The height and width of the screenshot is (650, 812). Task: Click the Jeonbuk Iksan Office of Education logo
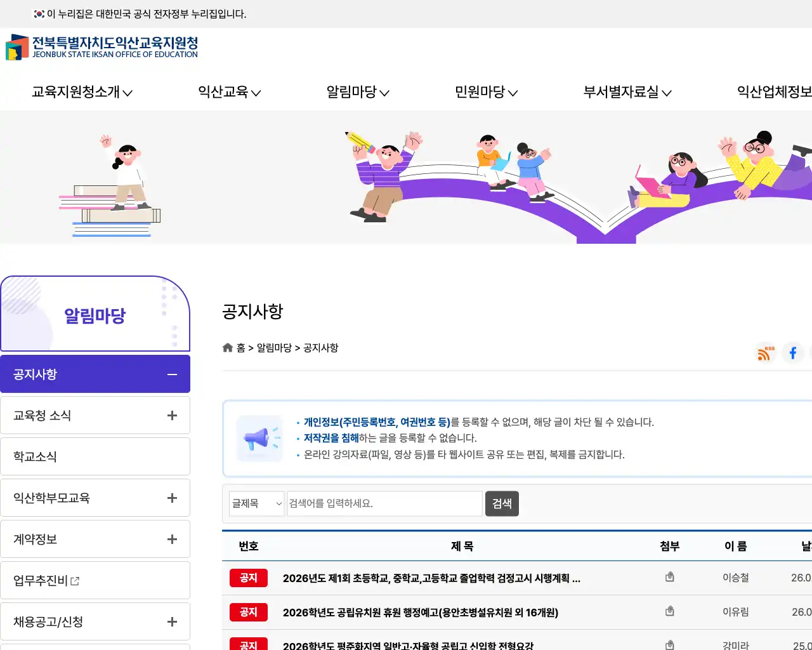[101, 48]
